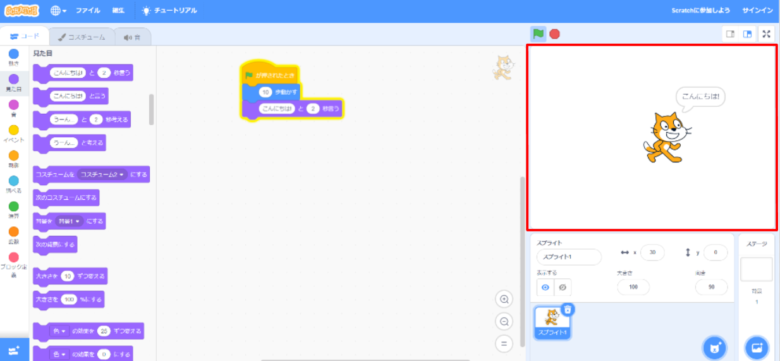Screen dimensions: 780x361
Task: Click the 10 value in the move block
Action: point(265,92)
